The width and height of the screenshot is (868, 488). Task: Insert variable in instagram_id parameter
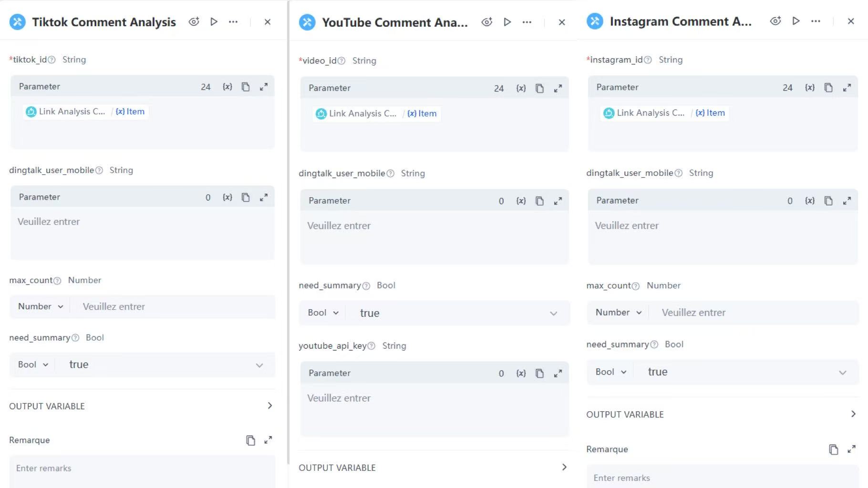point(810,88)
